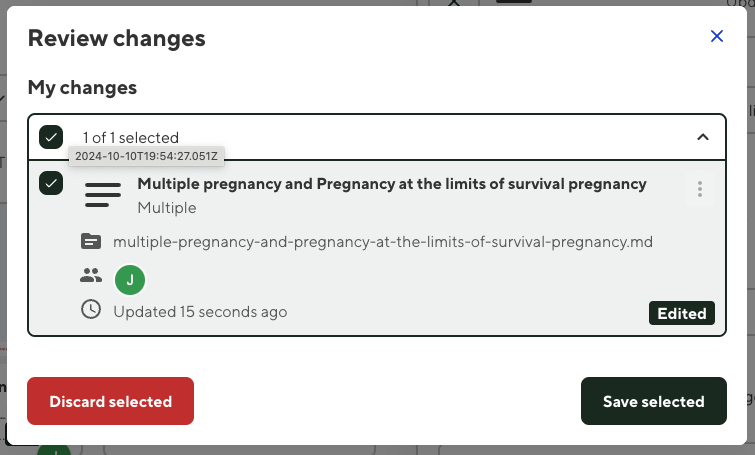Click the Edited status badge
The width and height of the screenshot is (755, 455).
[x=682, y=313]
